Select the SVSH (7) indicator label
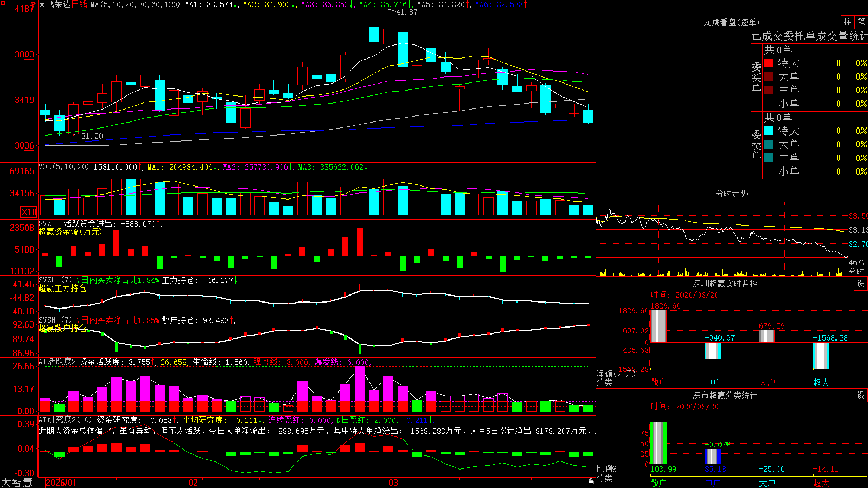The height and width of the screenshot is (488, 868). coord(55,320)
